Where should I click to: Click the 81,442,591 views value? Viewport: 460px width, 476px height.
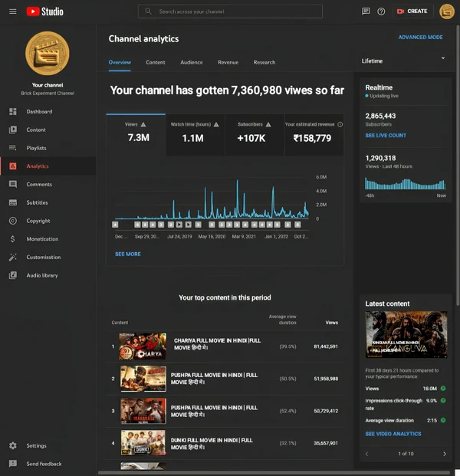(x=326, y=346)
